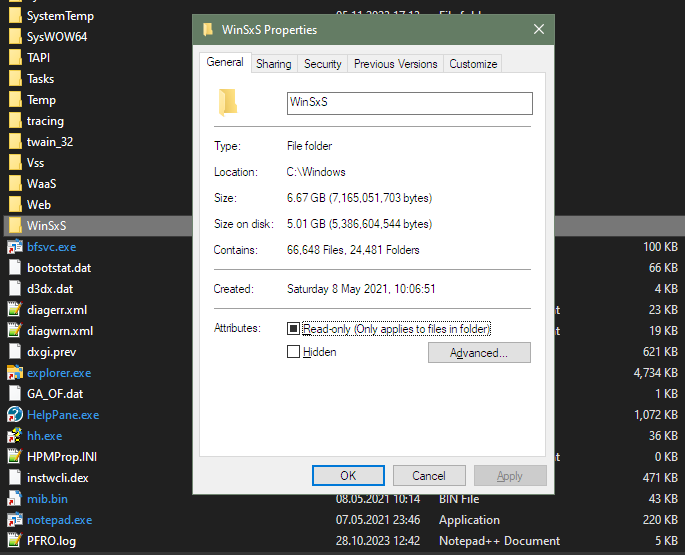Select the notepad.exe file name
The image size is (685, 555).
pyautogui.click(x=59, y=520)
